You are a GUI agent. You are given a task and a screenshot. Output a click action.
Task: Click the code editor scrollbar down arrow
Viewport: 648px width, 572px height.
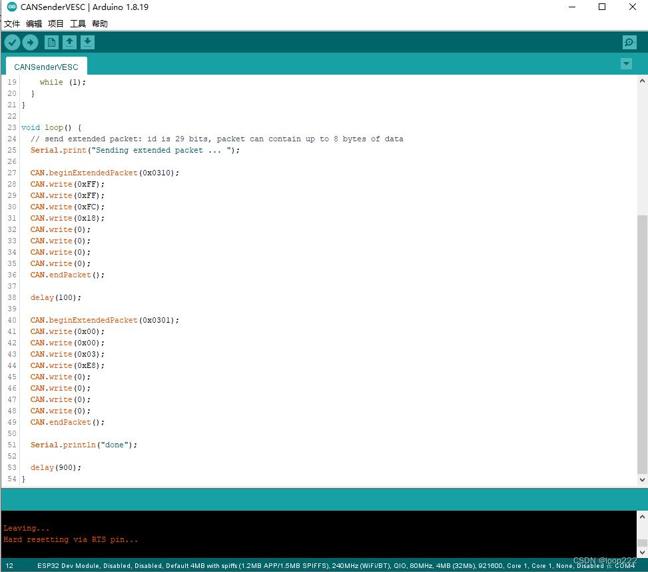point(642,480)
